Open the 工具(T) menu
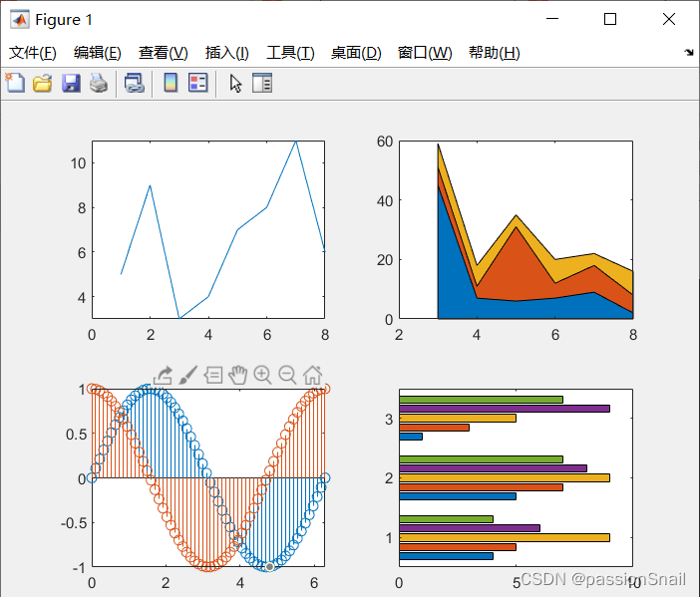 (290, 53)
